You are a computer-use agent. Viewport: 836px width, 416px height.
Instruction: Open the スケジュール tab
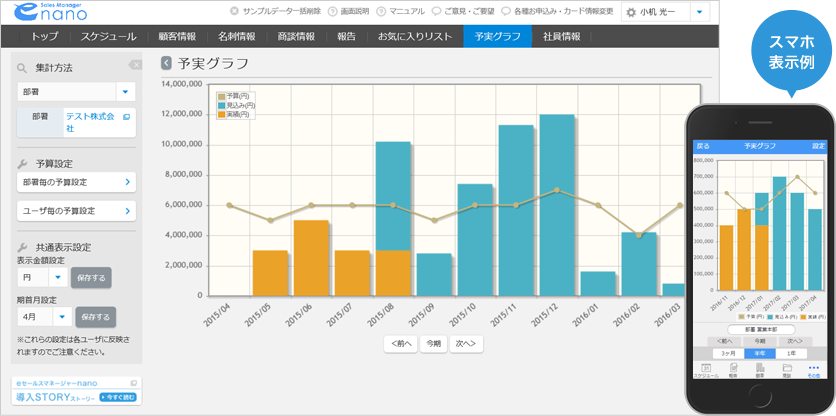coord(109,36)
